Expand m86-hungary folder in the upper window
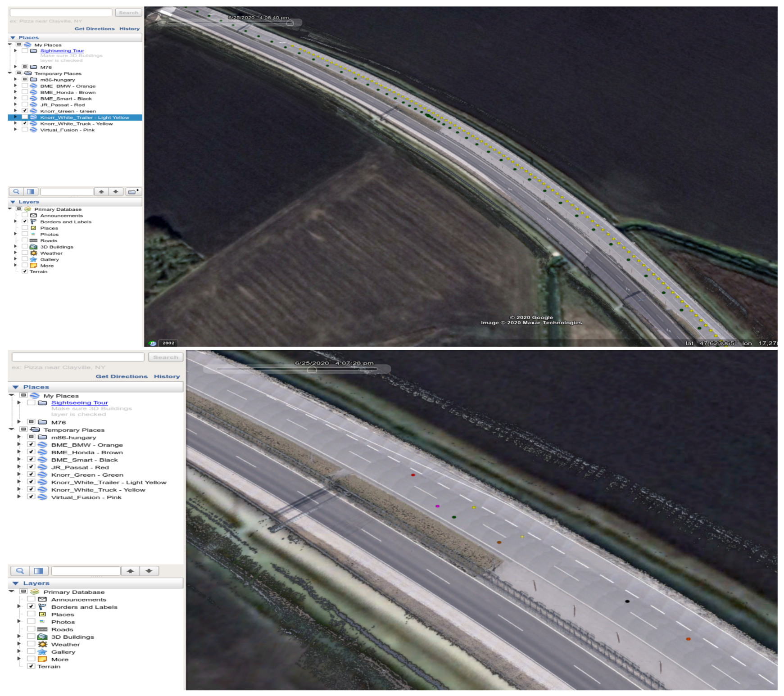Viewport: 784px width, 696px height. (x=15, y=80)
